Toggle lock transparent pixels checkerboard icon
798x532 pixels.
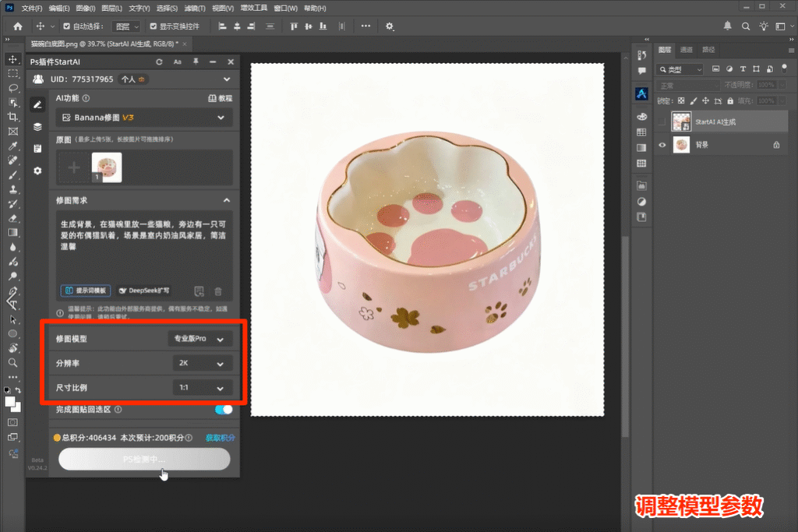tap(681, 100)
